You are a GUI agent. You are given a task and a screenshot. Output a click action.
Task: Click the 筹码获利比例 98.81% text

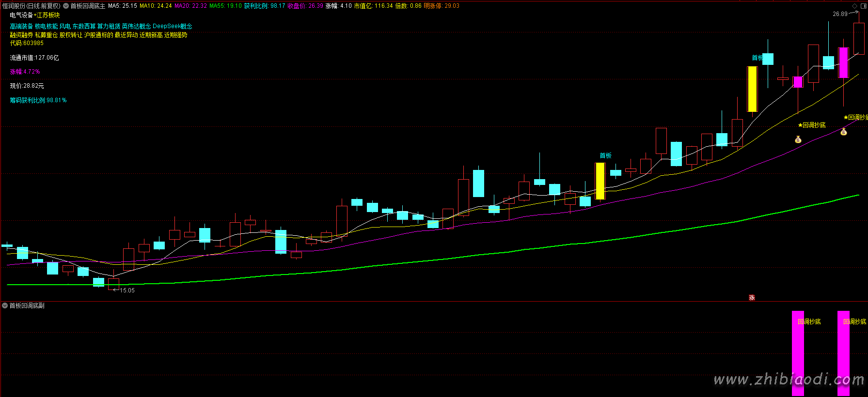point(38,100)
